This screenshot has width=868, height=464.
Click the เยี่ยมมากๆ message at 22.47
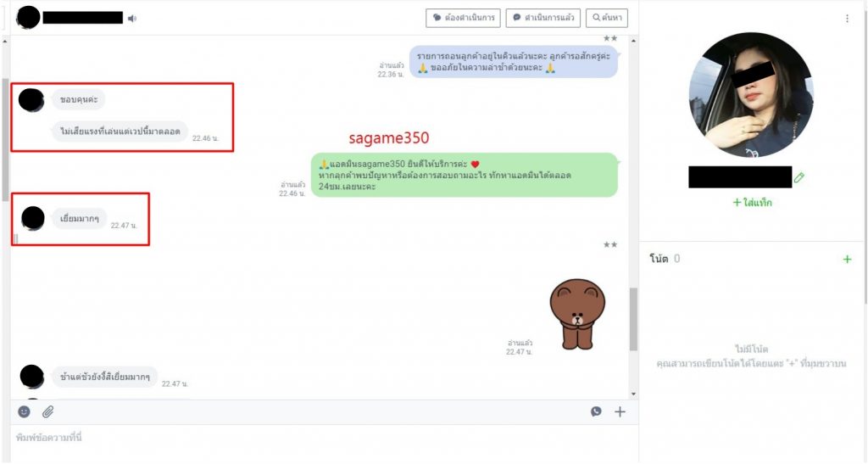click(x=80, y=218)
